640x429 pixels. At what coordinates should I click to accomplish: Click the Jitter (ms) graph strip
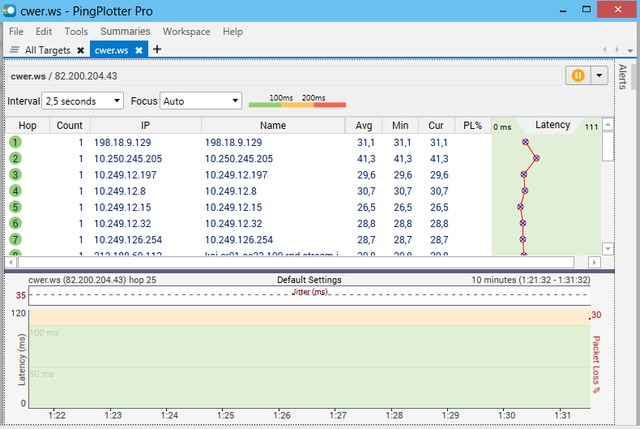coord(309,296)
